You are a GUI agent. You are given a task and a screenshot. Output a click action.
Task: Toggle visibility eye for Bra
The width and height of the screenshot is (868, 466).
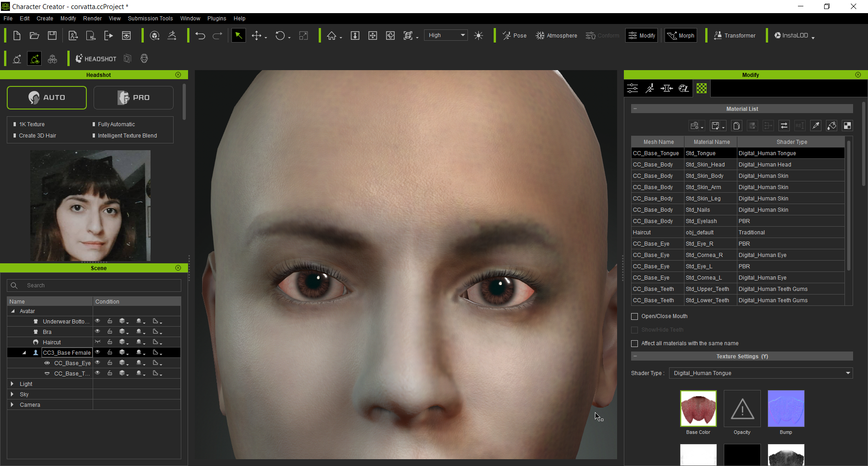(98, 331)
